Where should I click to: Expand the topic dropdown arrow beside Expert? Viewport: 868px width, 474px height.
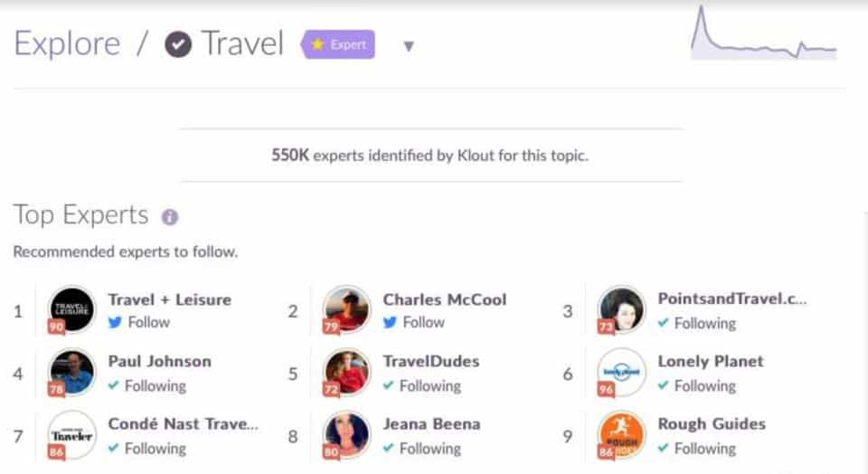[x=409, y=46]
